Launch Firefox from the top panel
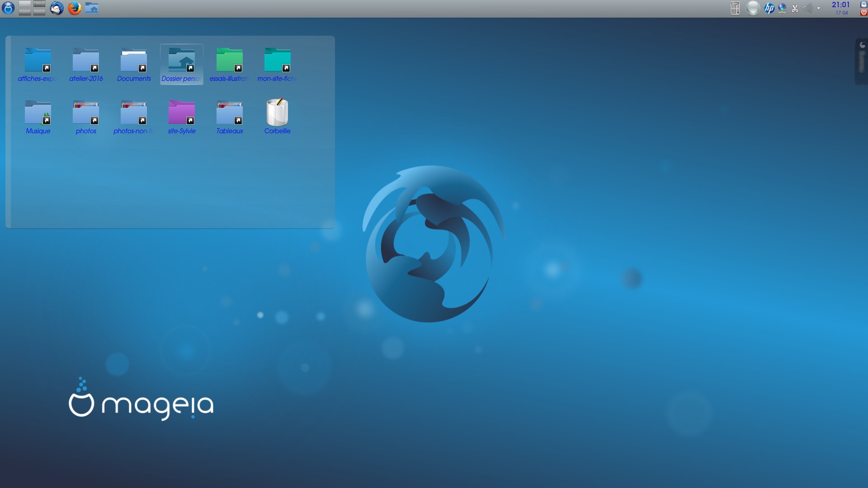The height and width of the screenshot is (488, 868). pos(75,8)
